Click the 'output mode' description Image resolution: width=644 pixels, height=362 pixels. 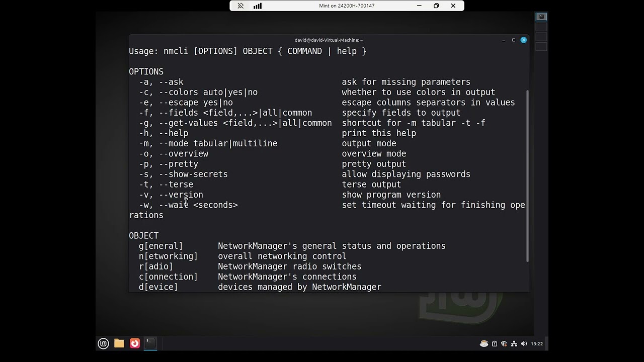tap(369, 143)
